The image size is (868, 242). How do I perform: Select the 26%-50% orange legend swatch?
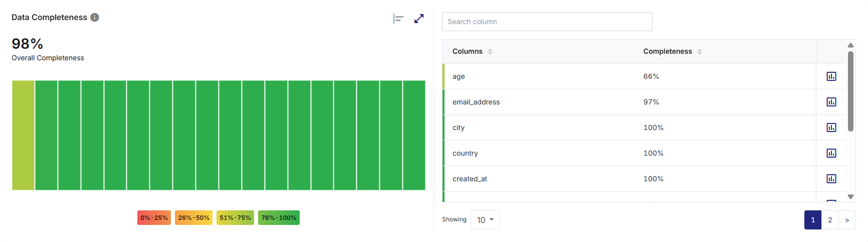(x=193, y=217)
